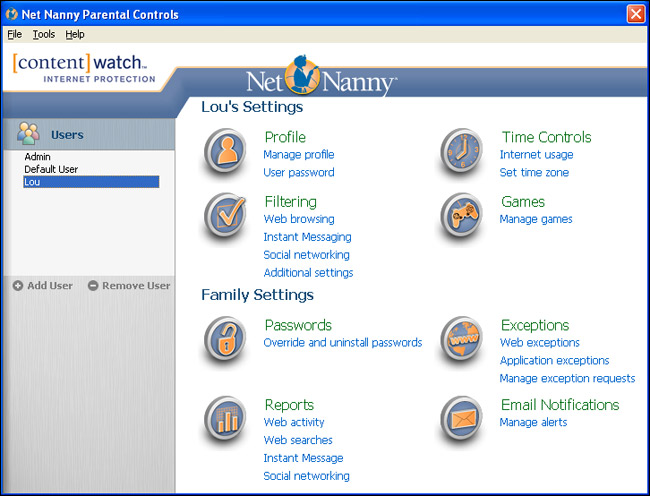This screenshot has width=650, height=496.
Task: Open Internet usage link
Action: pyautogui.click(x=536, y=155)
